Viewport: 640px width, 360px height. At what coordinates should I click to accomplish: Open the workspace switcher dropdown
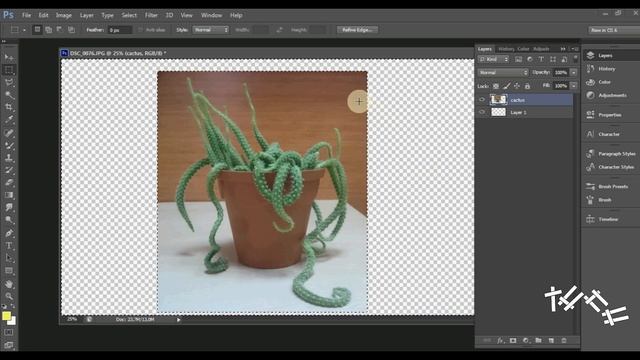[614, 30]
